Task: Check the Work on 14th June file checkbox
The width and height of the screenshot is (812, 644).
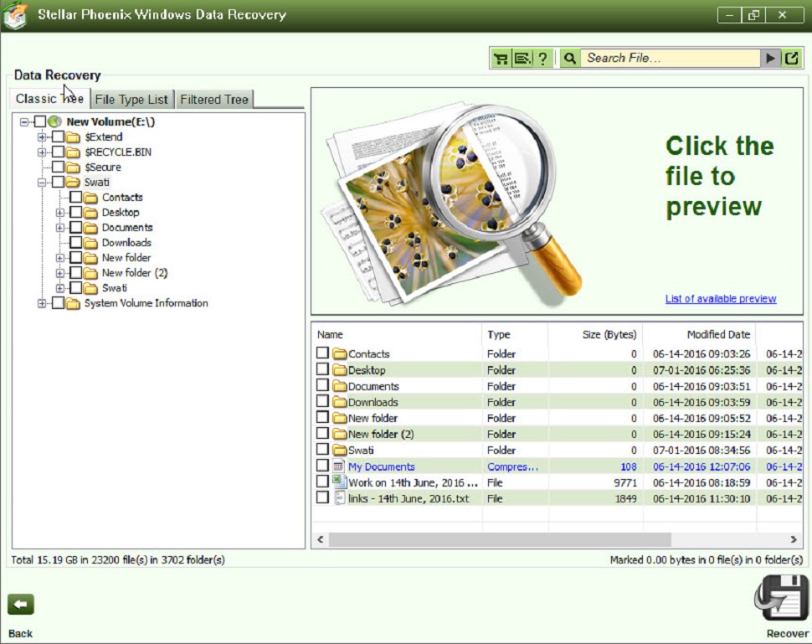Action: (322, 482)
